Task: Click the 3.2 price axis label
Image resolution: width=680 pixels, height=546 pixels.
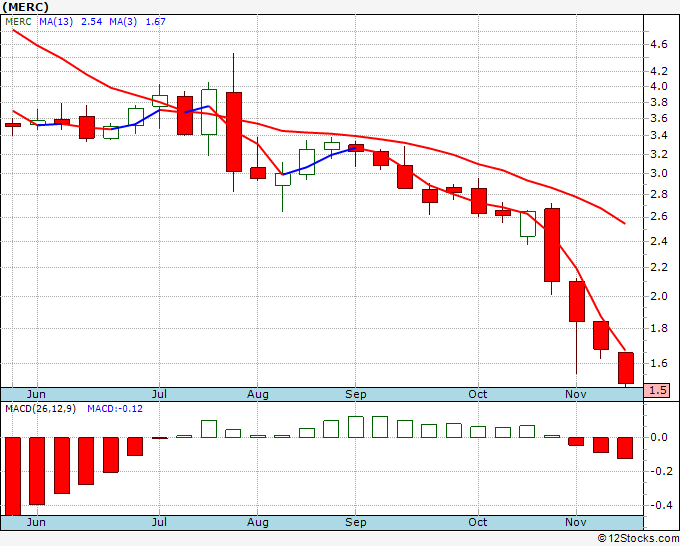Action: click(658, 154)
